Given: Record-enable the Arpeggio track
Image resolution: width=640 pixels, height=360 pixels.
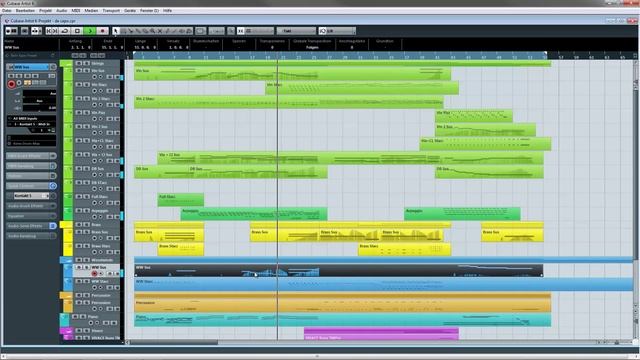Looking at the screenshot, I should click(x=94, y=217).
